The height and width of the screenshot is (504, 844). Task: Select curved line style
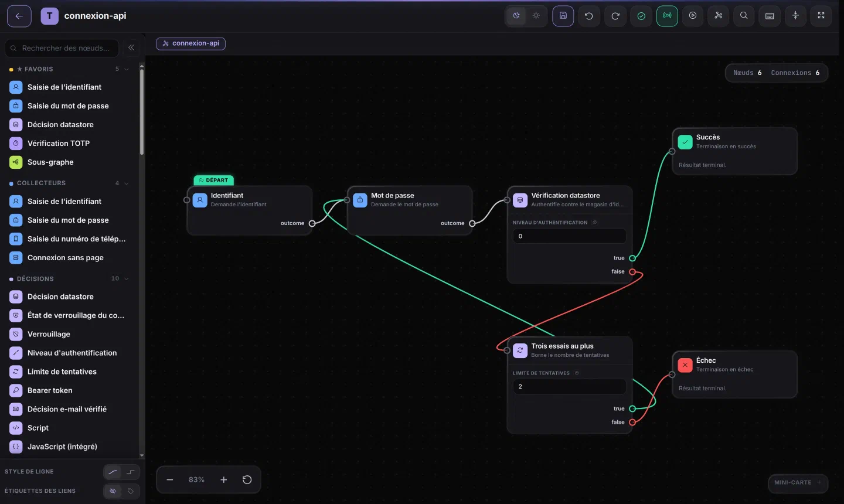point(113,472)
